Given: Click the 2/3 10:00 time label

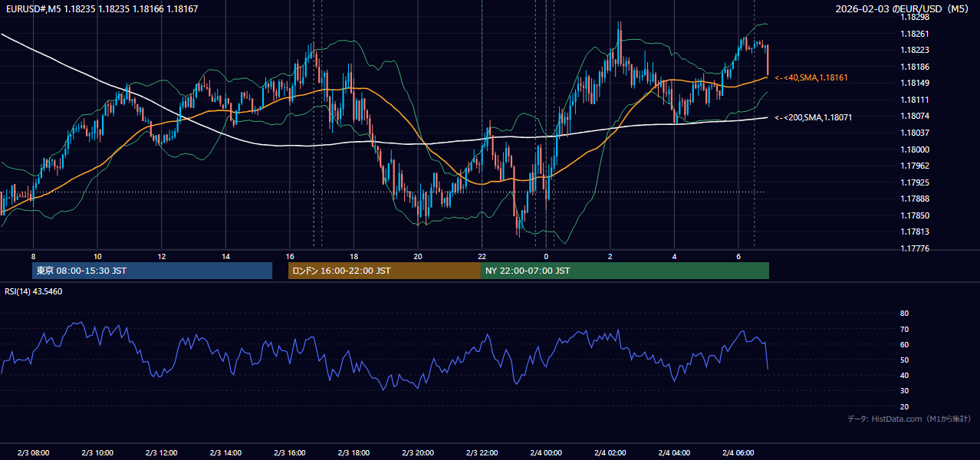Looking at the screenshot, I should [x=97, y=452].
